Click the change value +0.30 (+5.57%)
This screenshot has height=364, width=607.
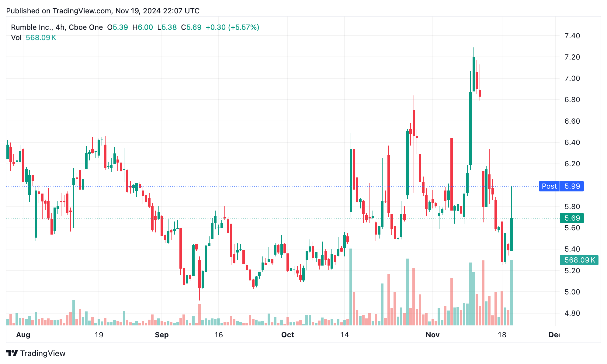(232, 27)
